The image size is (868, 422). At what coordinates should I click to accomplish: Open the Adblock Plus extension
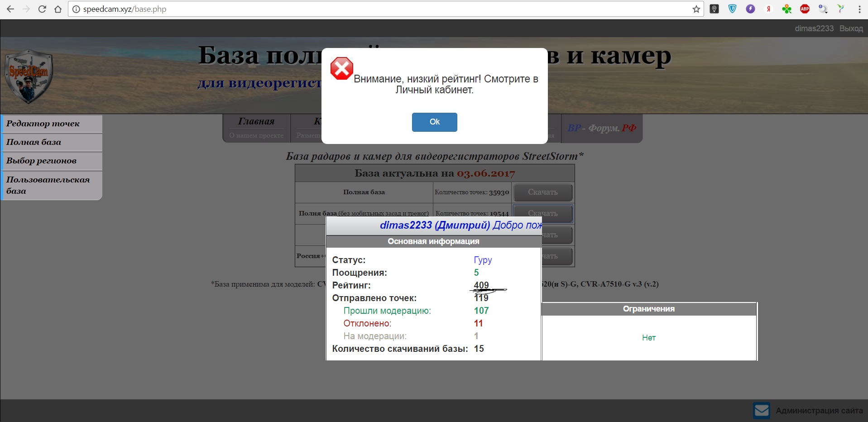(805, 9)
